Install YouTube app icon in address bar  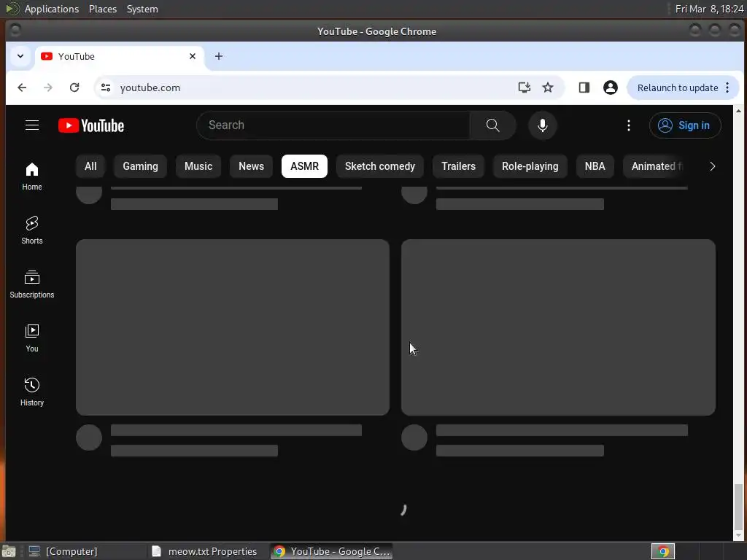tap(524, 87)
